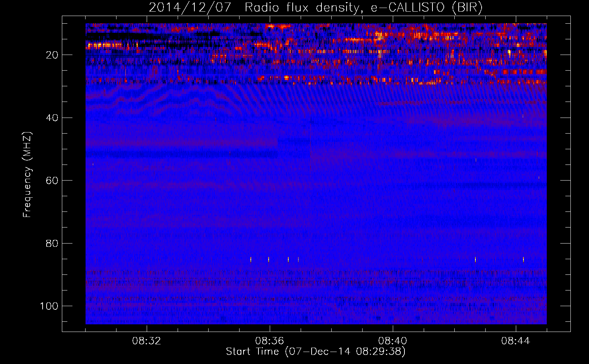This screenshot has width=589, height=364.
Task: Click the plot title '2014/12/07 Radio flux density, e-CALLISTO (BIR)'
Action: pos(316,8)
